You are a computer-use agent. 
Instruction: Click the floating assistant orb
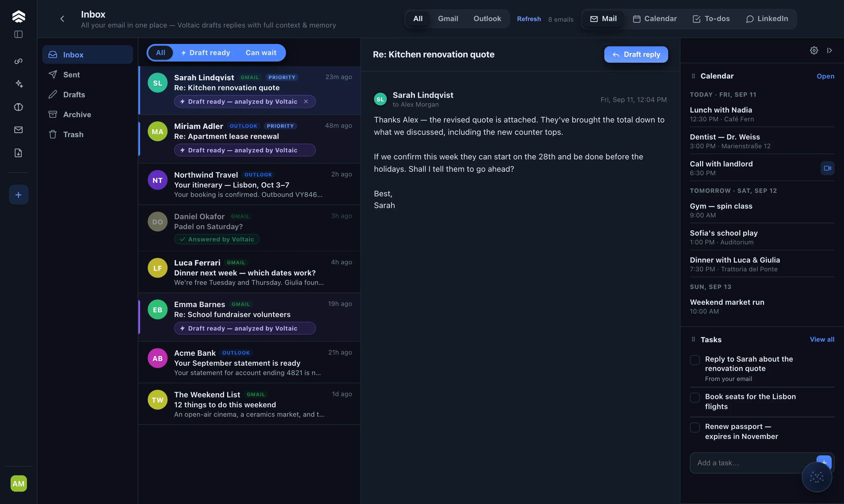pos(816,477)
